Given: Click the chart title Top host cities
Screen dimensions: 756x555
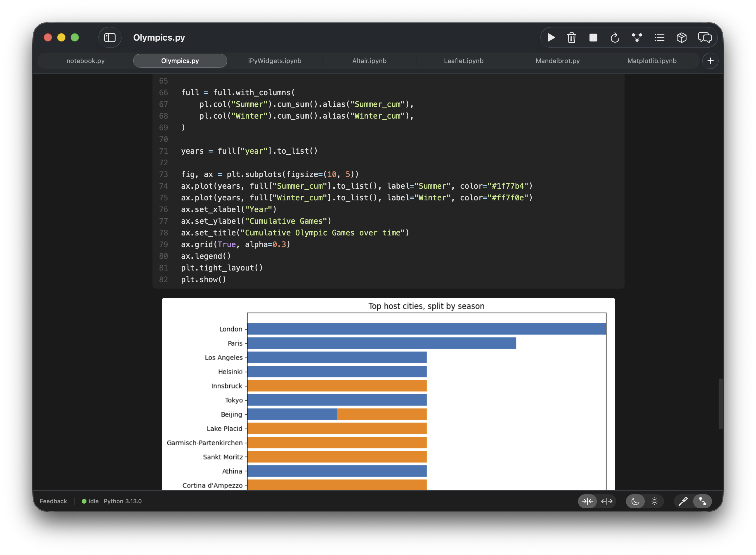Looking at the screenshot, I should click(426, 306).
